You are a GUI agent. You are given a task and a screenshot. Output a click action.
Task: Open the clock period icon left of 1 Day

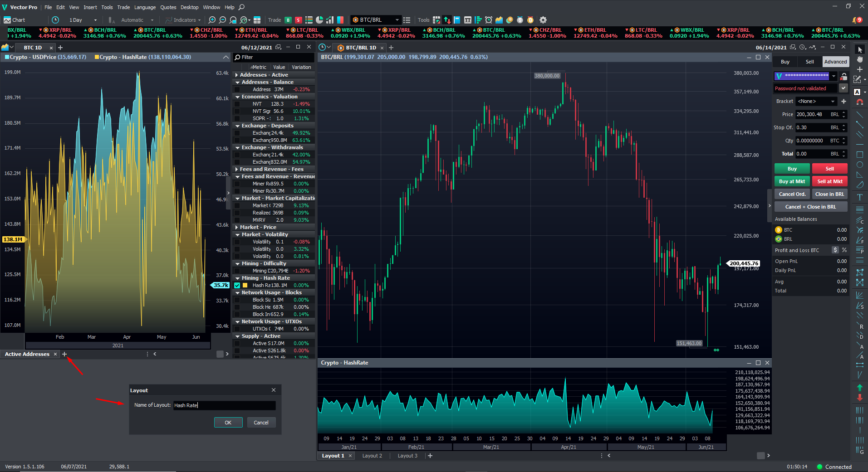click(55, 20)
